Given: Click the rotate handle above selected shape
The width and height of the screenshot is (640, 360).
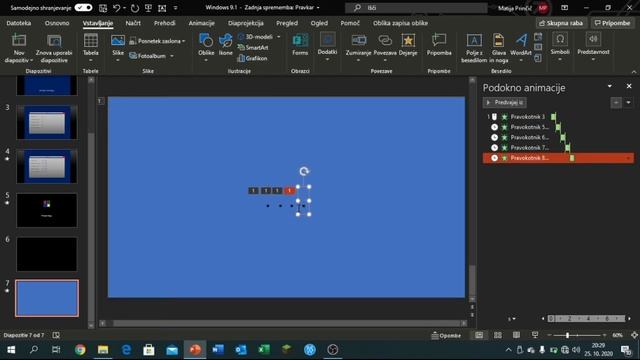Looking at the screenshot, I should click(304, 171).
